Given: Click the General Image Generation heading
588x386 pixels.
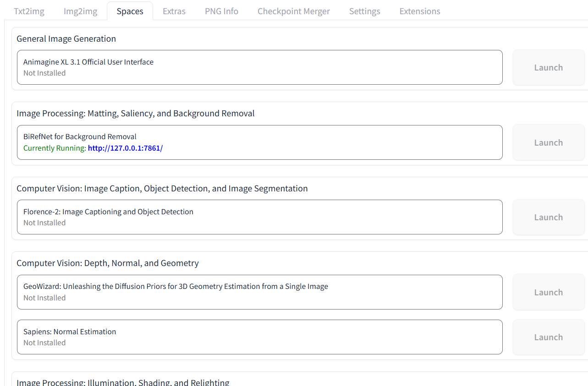Looking at the screenshot, I should click(x=66, y=39).
